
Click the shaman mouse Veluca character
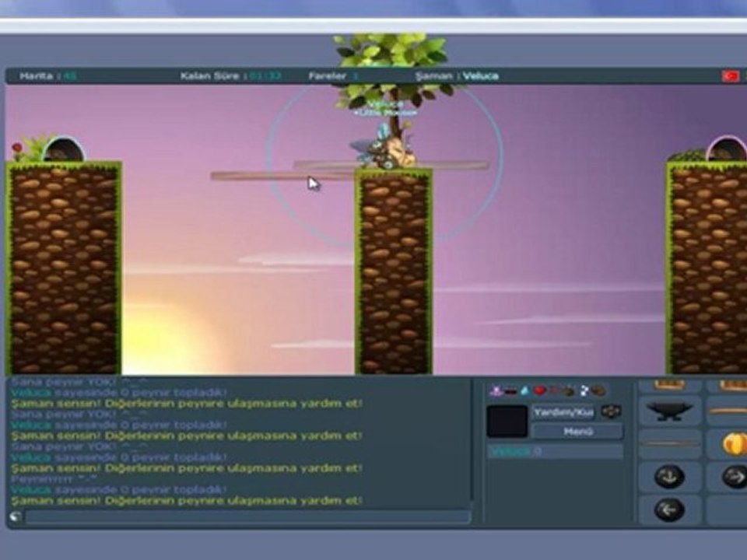click(382, 149)
